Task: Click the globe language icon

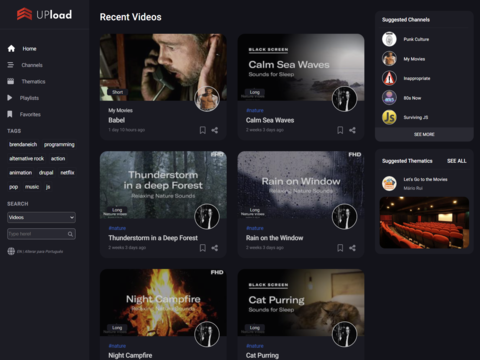Action: (x=11, y=251)
